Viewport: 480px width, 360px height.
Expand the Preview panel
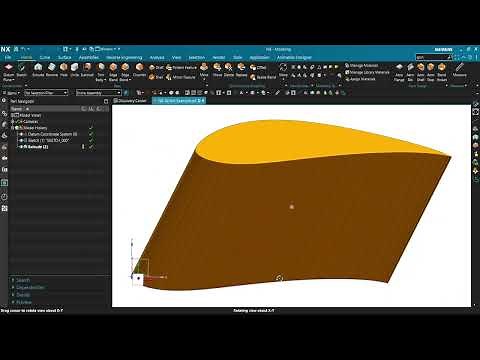[22, 302]
